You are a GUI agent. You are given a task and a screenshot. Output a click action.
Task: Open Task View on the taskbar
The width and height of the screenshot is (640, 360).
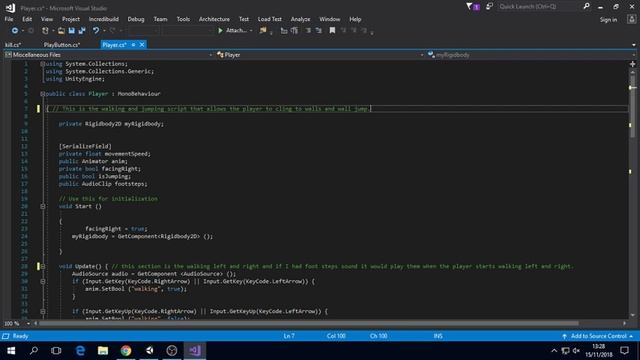pos(56,351)
